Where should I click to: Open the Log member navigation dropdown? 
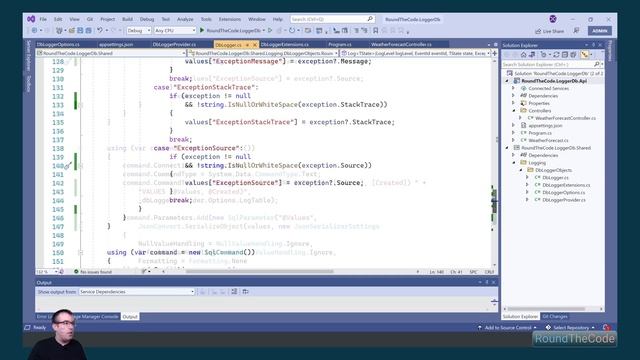click(415, 53)
